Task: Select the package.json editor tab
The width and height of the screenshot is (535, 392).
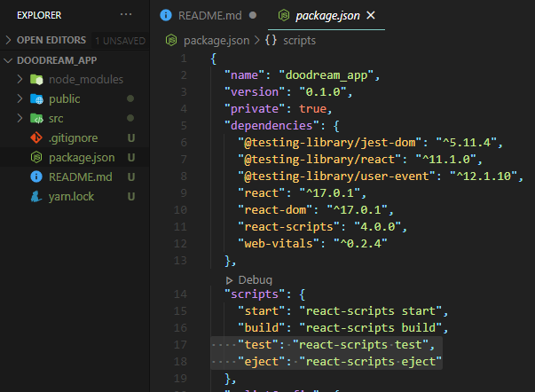Action: [327, 15]
